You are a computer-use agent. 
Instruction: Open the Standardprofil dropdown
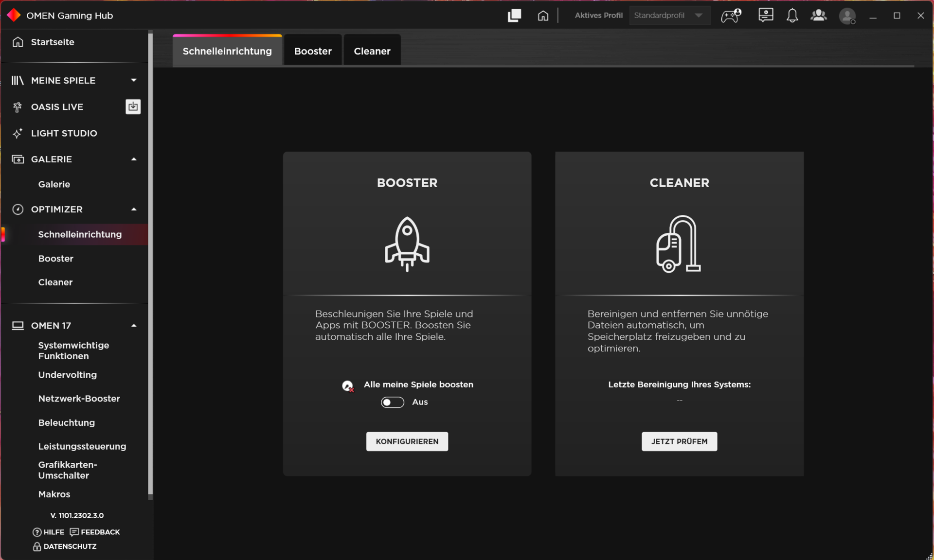click(669, 16)
